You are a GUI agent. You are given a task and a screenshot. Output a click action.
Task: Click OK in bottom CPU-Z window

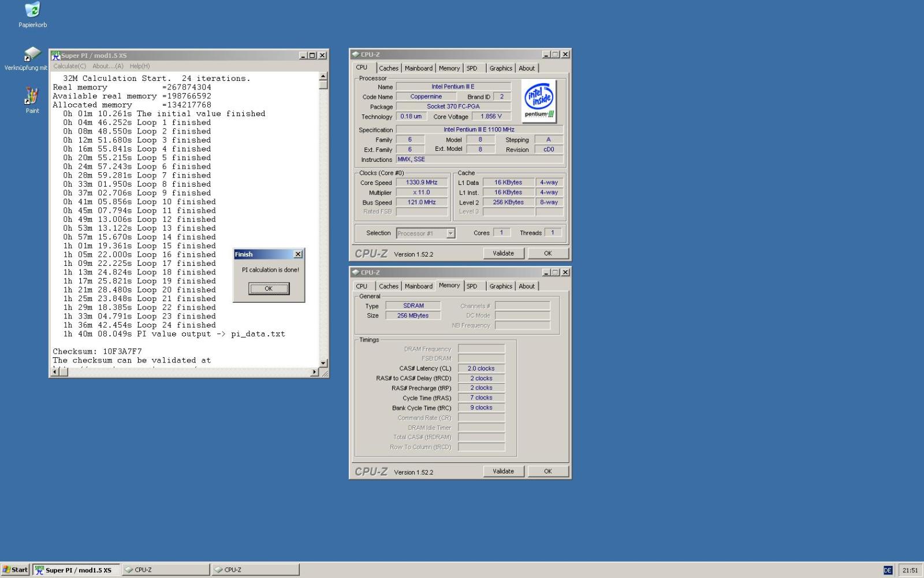point(548,471)
